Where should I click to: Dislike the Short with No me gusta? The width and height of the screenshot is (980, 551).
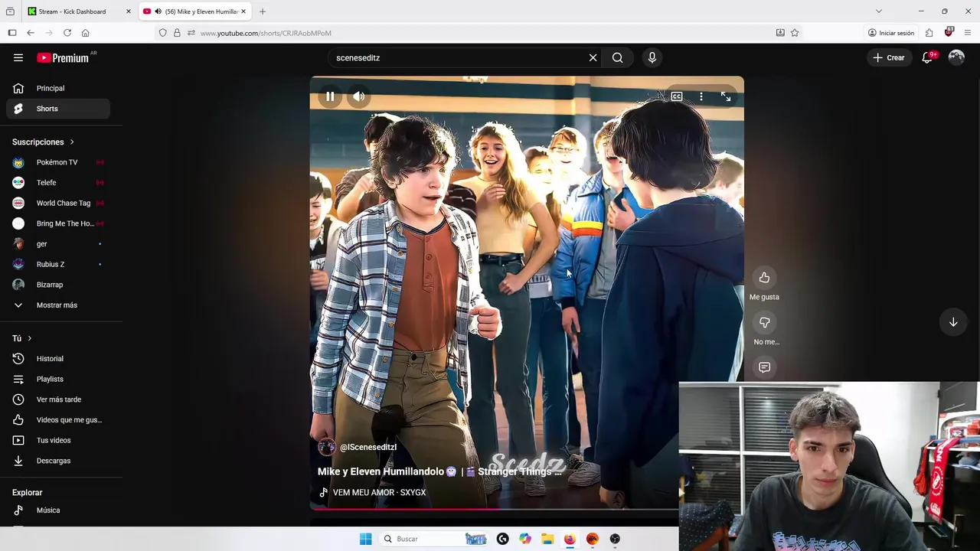pos(764,323)
